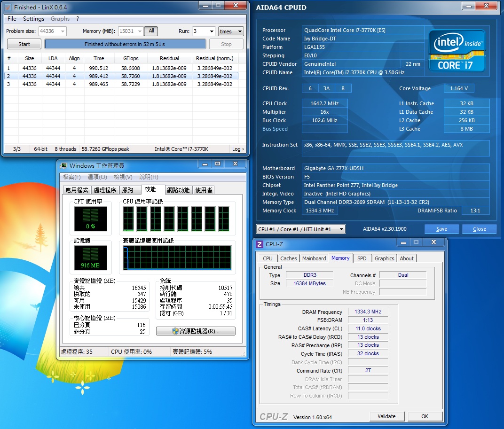Screen dimensions: 504x429
Task: Select LinX result row with time 990.512
Action: [121, 68]
